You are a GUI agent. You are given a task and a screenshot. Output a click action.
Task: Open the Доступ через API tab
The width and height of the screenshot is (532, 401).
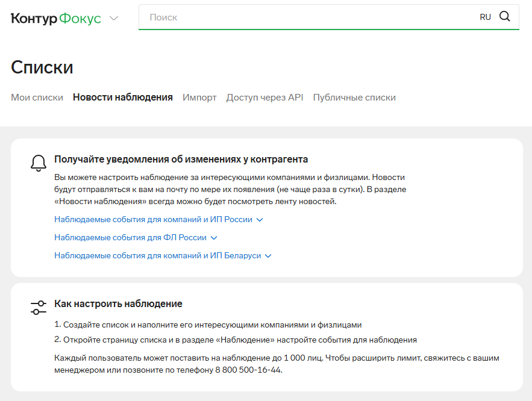click(264, 98)
